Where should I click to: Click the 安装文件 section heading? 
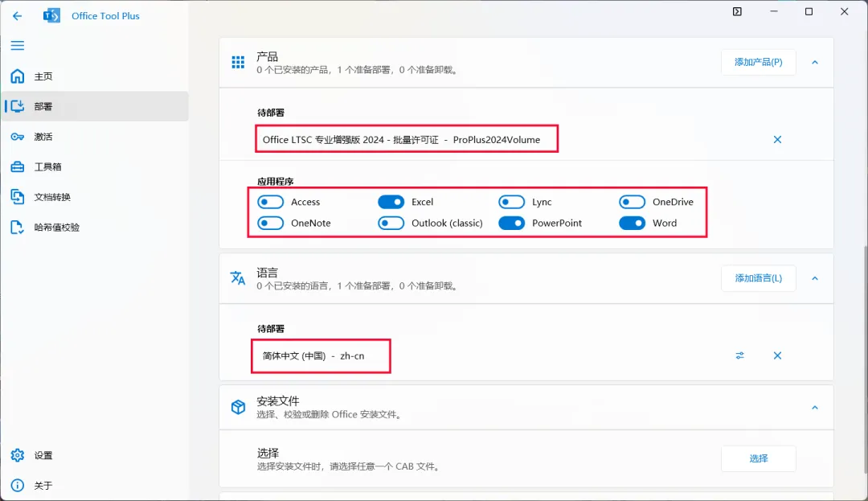pyautogui.click(x=278, y=400)
